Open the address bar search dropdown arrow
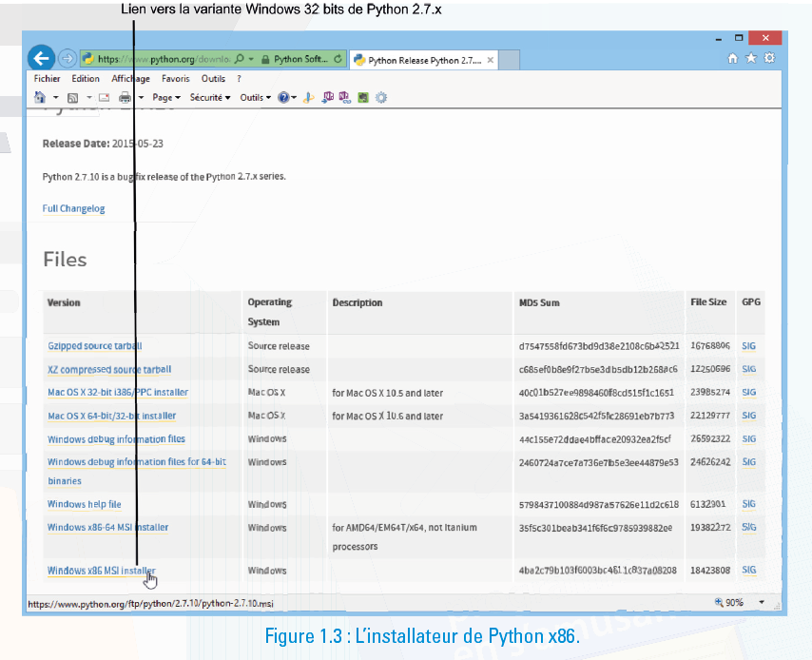This screenshot has width=812, height=660. point(251,59)
